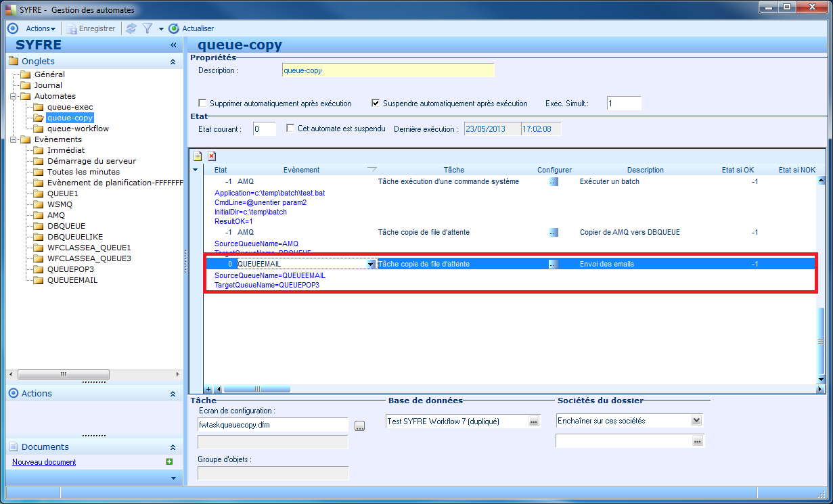
Task: Open the queue-workflow automate
Action: (x=78, y=129)
